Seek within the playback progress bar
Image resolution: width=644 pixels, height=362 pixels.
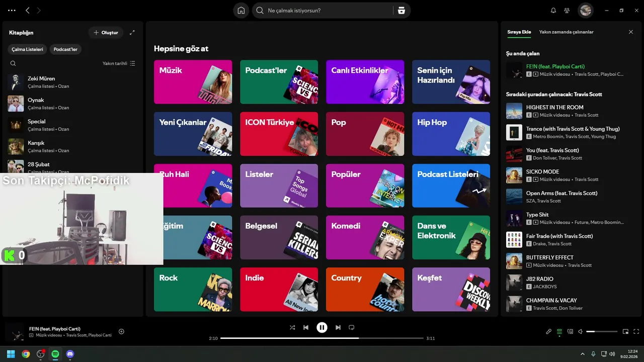pos(322,338)
